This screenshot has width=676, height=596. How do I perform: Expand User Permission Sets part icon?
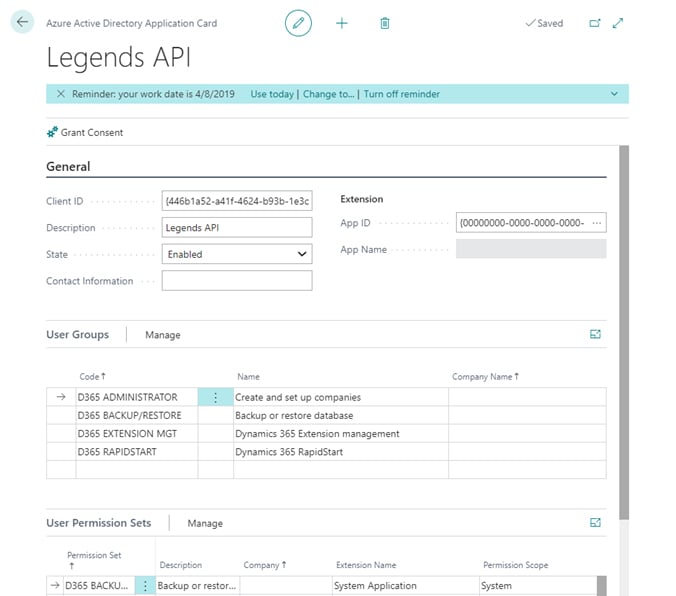point(595,523)
